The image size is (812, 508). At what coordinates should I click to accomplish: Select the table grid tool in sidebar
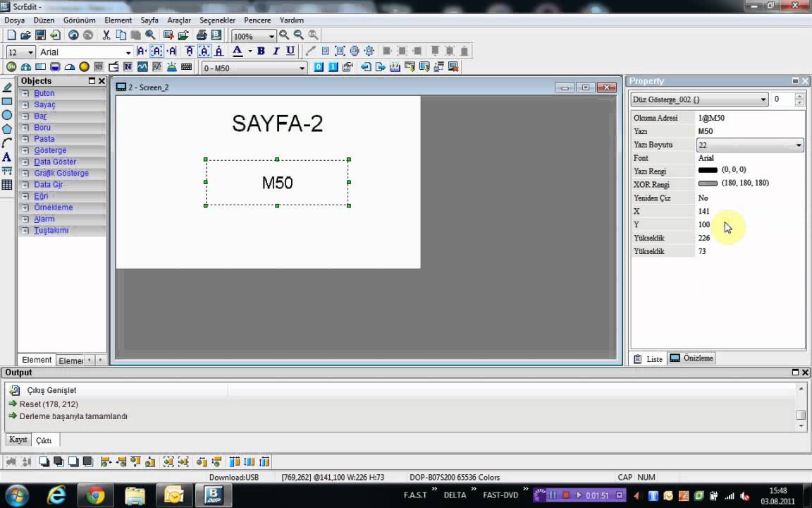[7, 185]
